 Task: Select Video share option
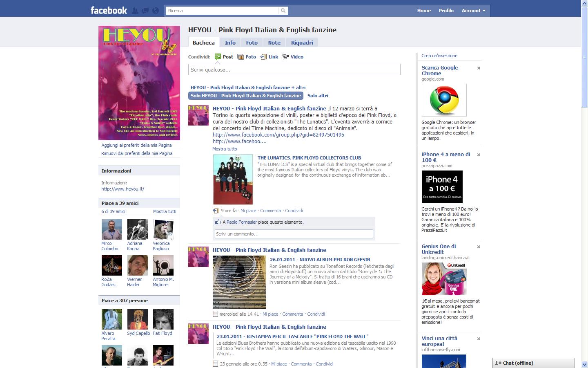(x=293, y=57)
